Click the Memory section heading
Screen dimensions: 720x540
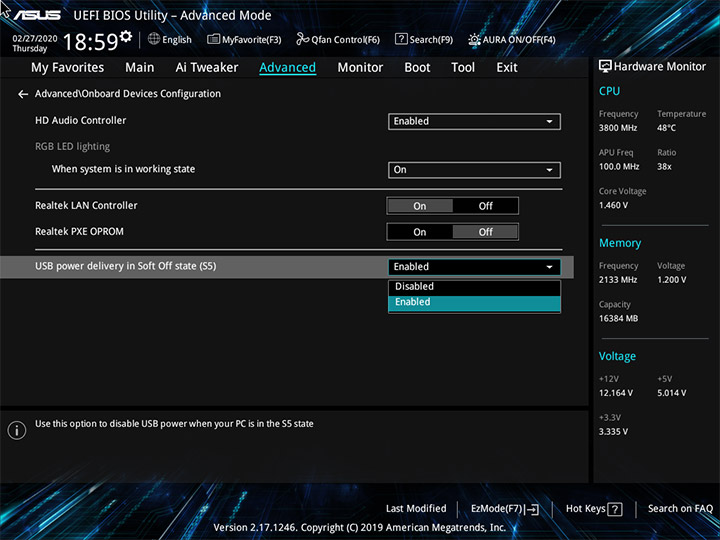[620, 243]
